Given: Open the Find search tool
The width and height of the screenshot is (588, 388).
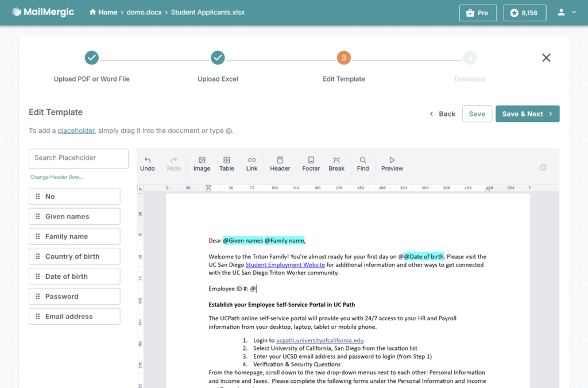Looking at the screenshot, I should (363, 164).
